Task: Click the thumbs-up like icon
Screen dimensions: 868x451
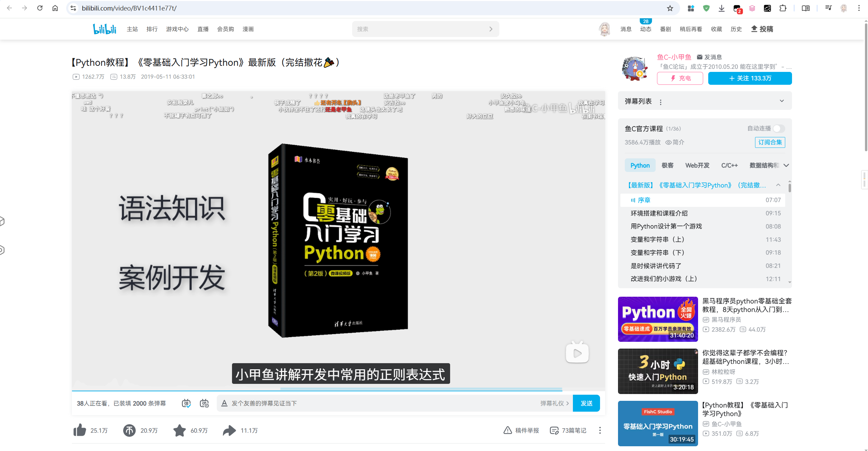Action: [80, 430]
